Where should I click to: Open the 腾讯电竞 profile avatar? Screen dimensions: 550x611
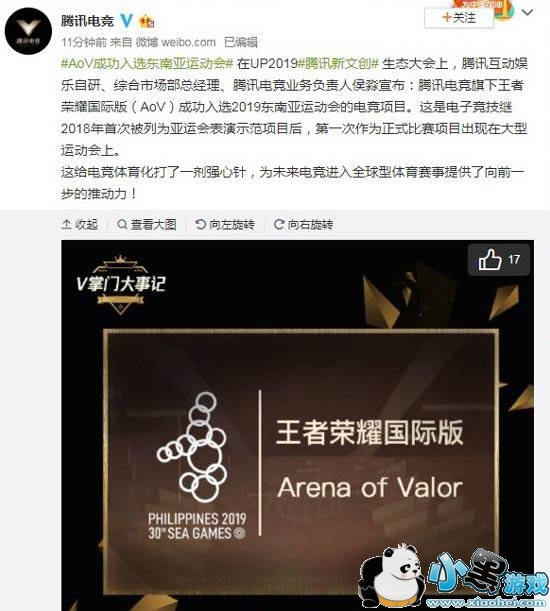[28, 31]
